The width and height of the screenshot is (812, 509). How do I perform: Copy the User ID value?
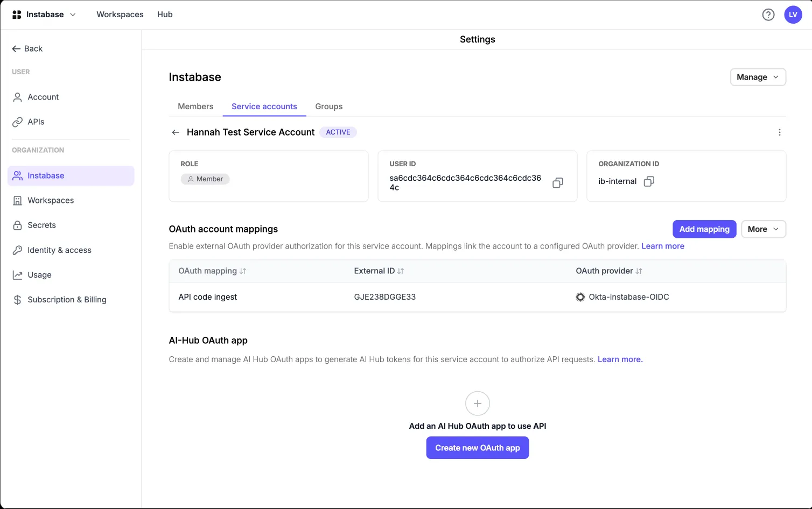pos(558,183)
